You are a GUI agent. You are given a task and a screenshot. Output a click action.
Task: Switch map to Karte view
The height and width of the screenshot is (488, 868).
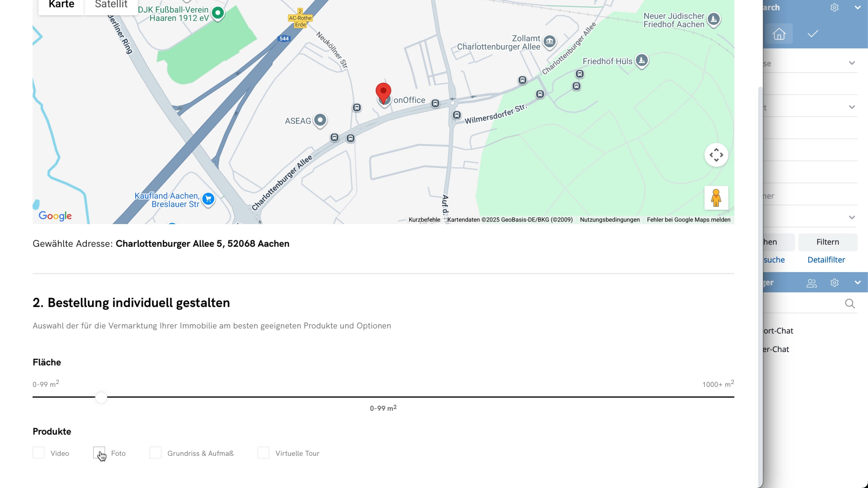point(61,5)
